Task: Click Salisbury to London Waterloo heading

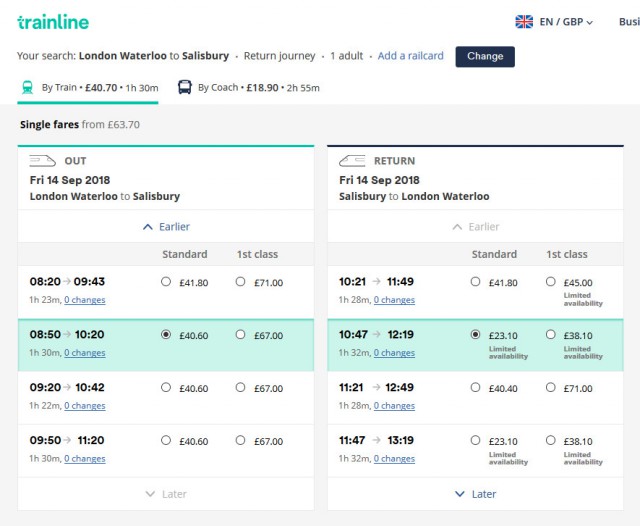Action: pos(414,196)
